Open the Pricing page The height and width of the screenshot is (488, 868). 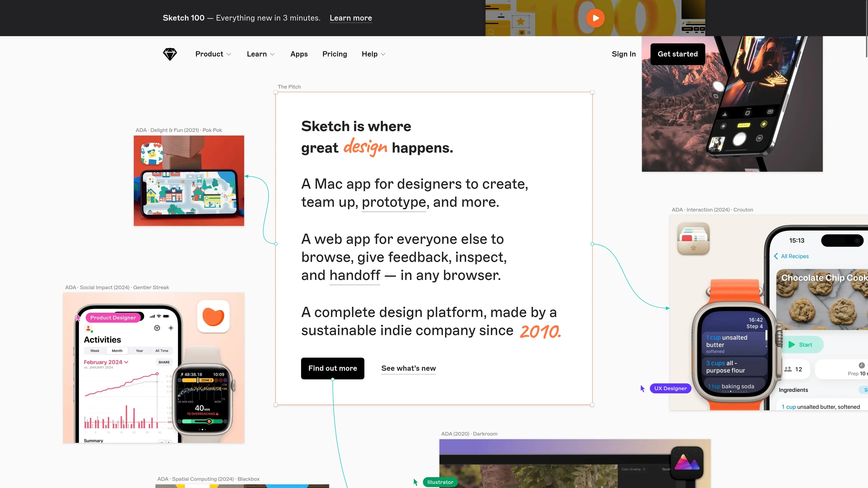click(x=335, y=54)
